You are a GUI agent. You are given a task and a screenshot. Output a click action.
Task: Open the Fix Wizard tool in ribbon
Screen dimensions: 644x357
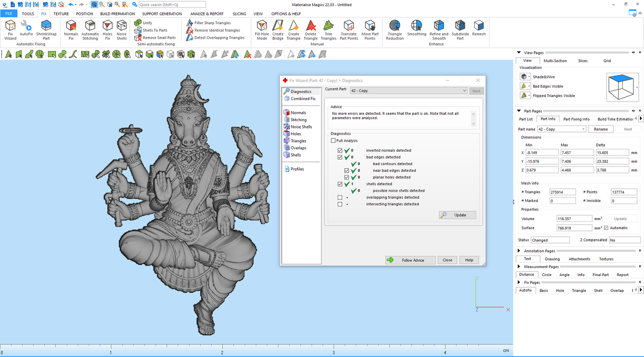coord(10,30)
